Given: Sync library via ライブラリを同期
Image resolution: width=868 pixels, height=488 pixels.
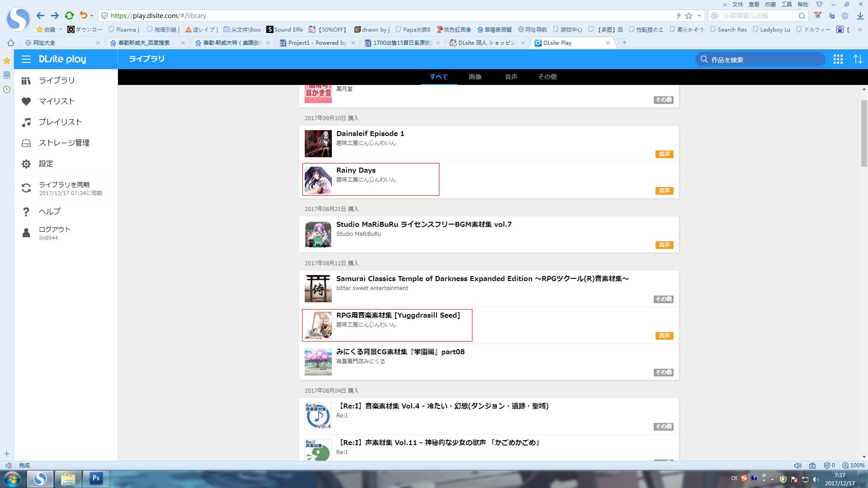Looking at the screenshot, I should (x=66, y=188).
